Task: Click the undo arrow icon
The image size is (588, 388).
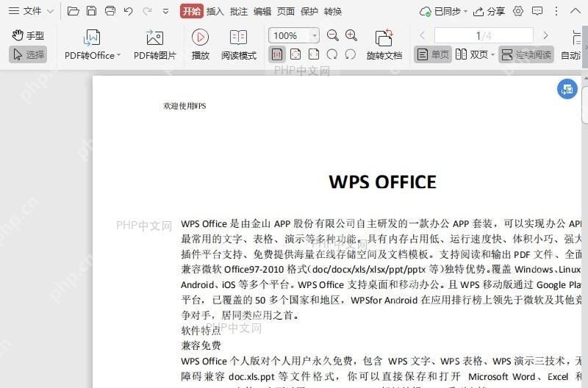Action: [128, 11]
